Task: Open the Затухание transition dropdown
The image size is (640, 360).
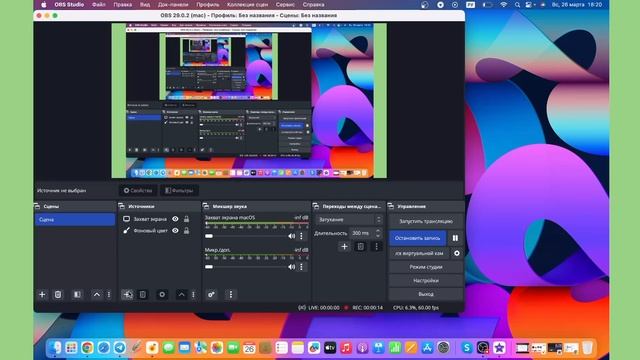Action: tap(349, 220)
